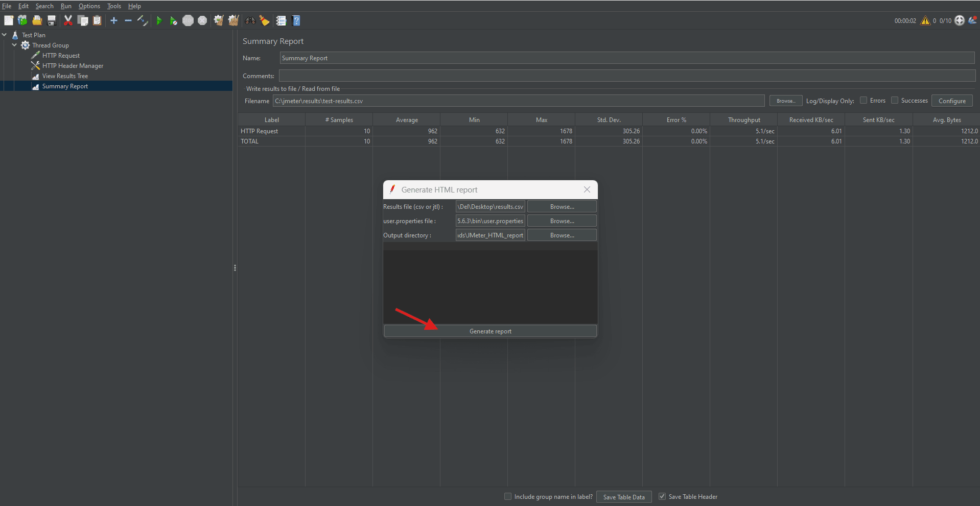Open the Search icon in the toolbar
The image size is (980, 506).
[x=250, y=20]
